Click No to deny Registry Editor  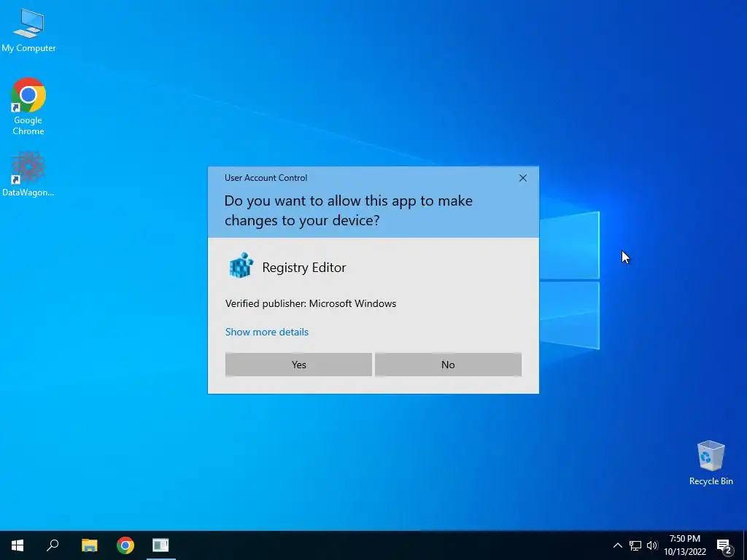(x=448, y=365)
